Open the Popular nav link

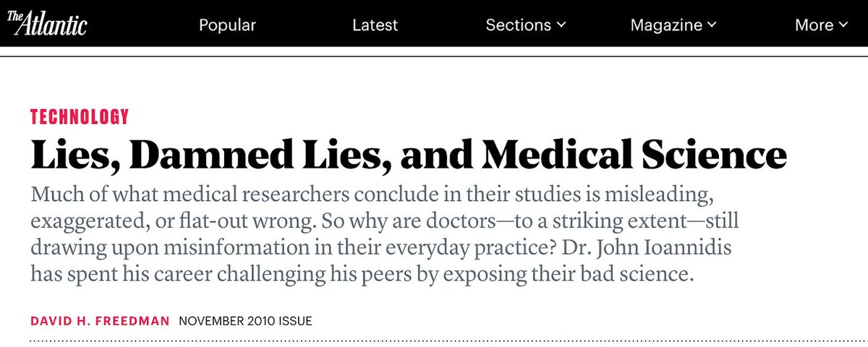227,25
